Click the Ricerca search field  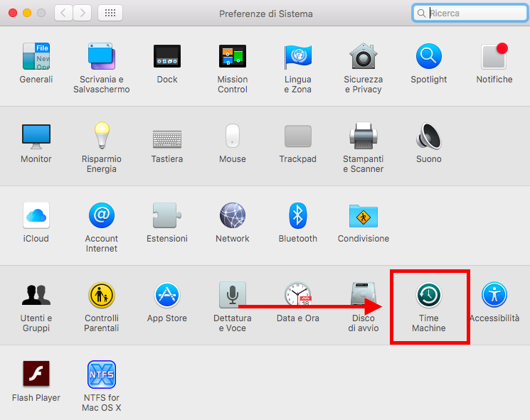pyautogui.click(x=470, y=14)
